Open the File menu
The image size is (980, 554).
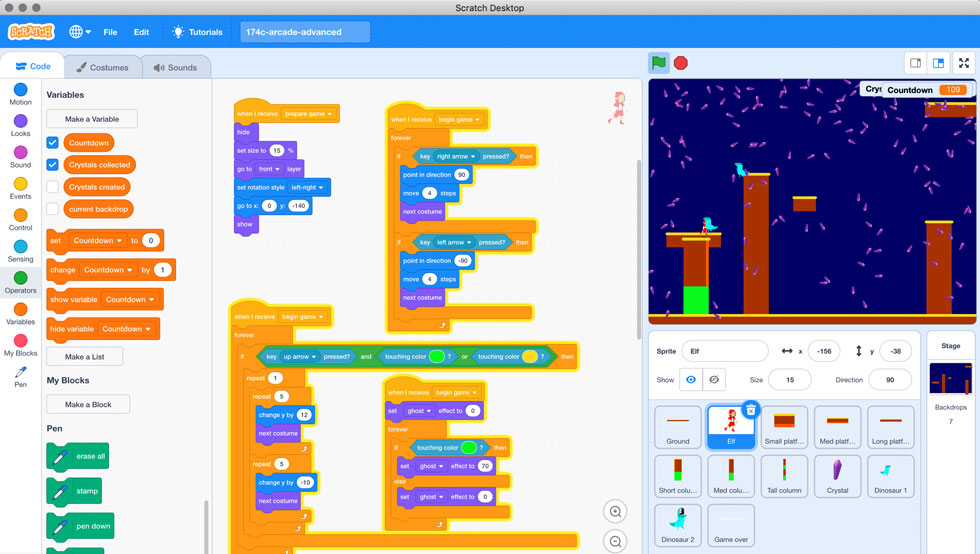[x=110, y=32]
